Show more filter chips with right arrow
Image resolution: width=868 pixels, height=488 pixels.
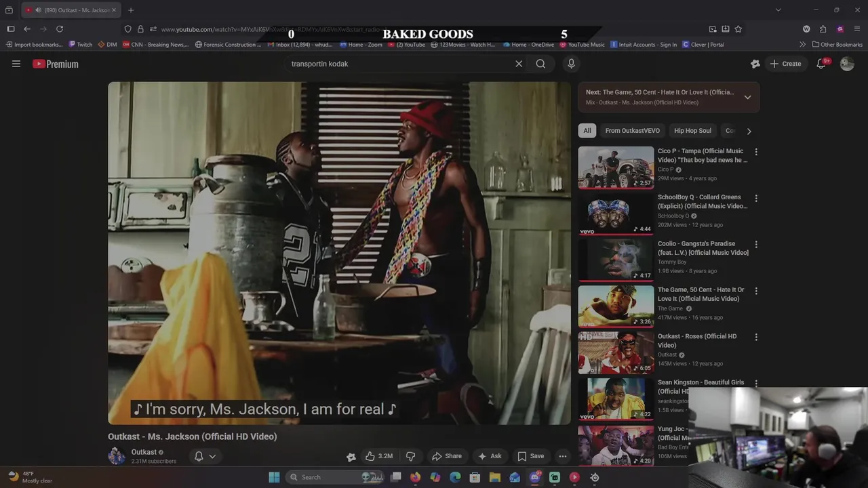[749, 131]
